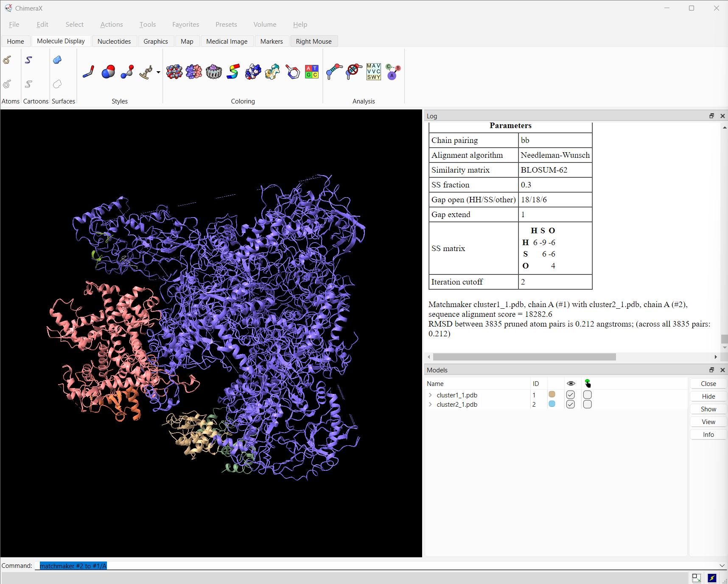Expand cluster1_1.pdb model tree

click(430, 395)
